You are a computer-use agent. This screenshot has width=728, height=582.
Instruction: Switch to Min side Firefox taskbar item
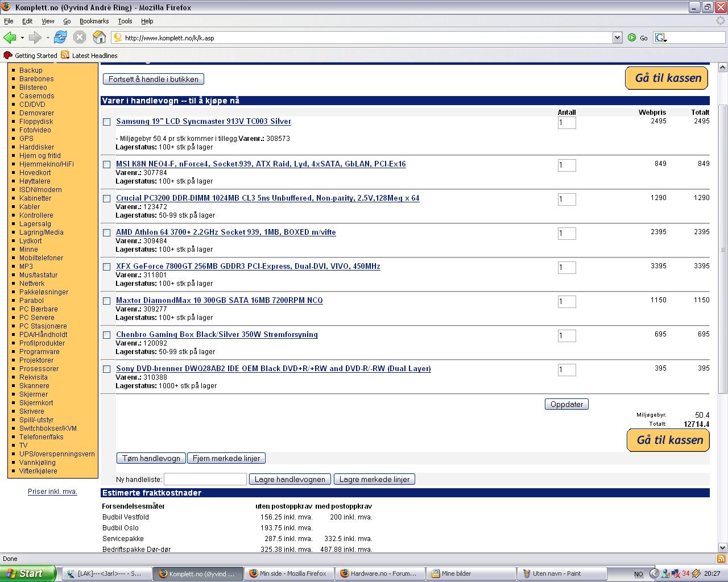[x=289, y=573]
